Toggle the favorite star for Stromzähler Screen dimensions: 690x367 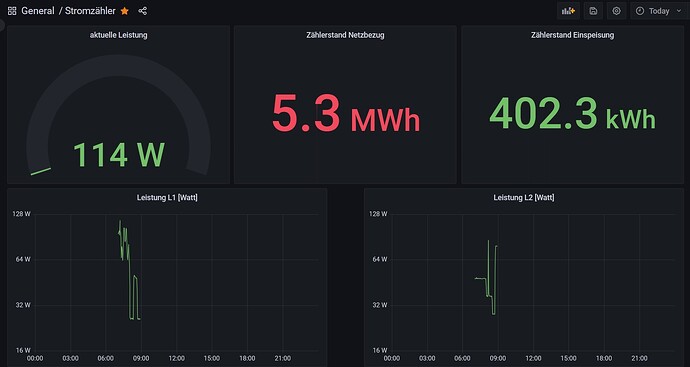tap(125, 11)
